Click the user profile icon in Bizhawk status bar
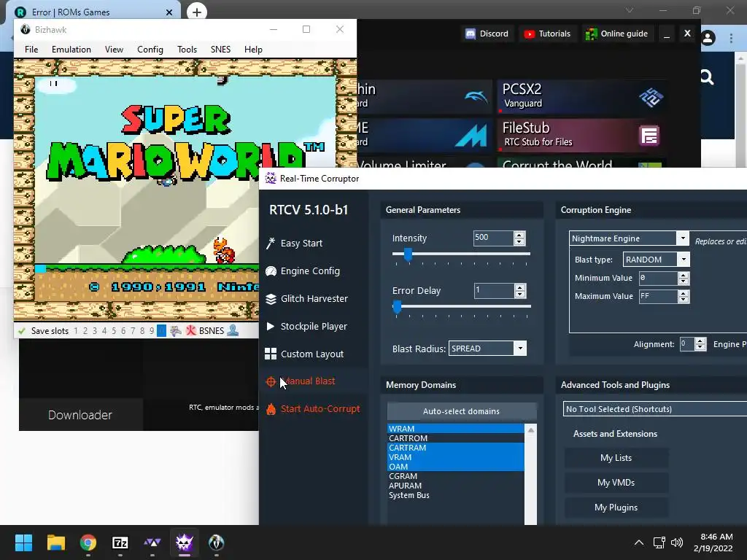The width and height of the screenshot is (747, 560). coord(233,330)
